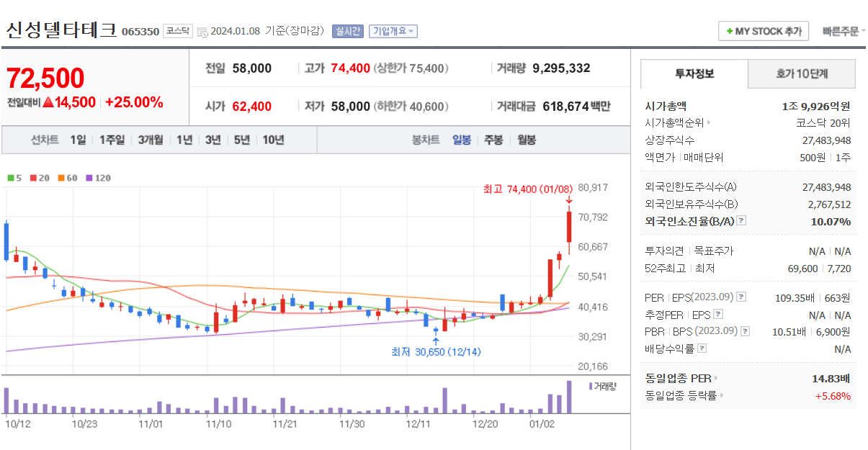Click the 거래량 value 9,295,332

click(561, 68)
